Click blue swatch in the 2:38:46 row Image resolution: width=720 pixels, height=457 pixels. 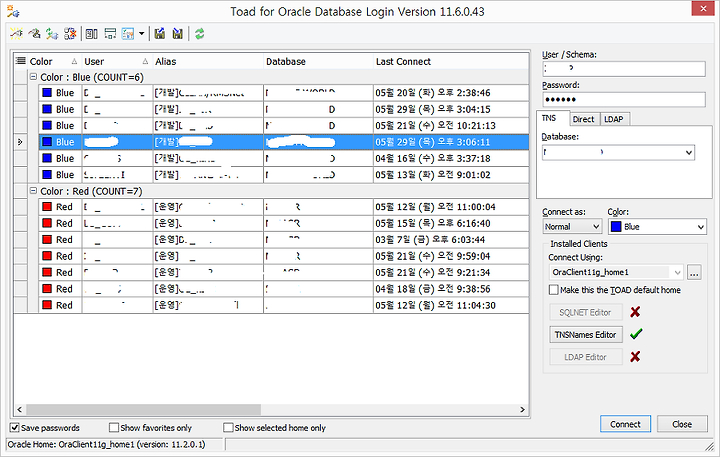47,92
